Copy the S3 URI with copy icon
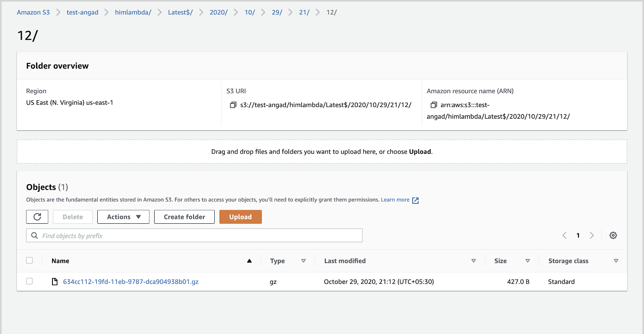The width and height of the screenshot is (644, 334). tap(233, 105)
